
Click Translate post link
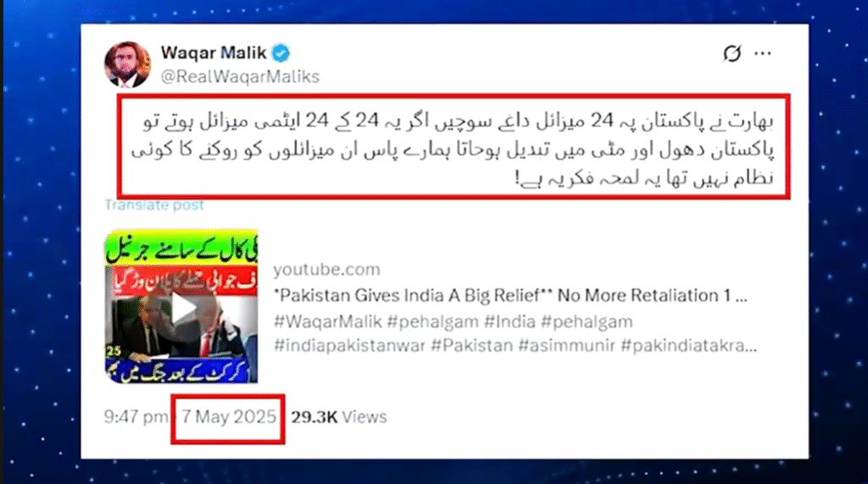click(154, 205)
